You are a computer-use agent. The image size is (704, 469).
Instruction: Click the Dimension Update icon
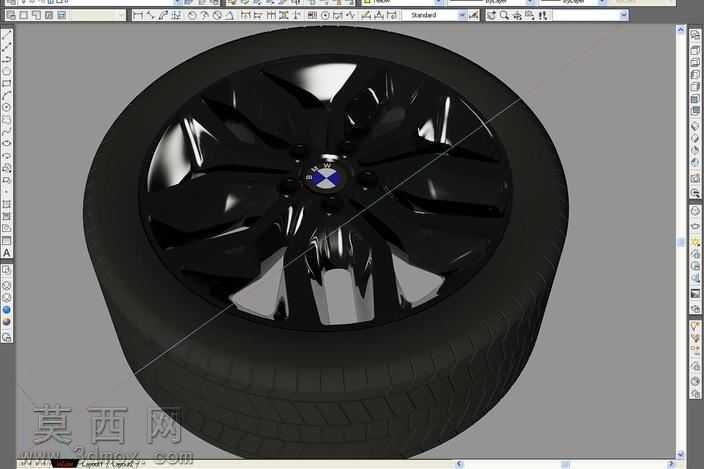[x=392, y=16]
